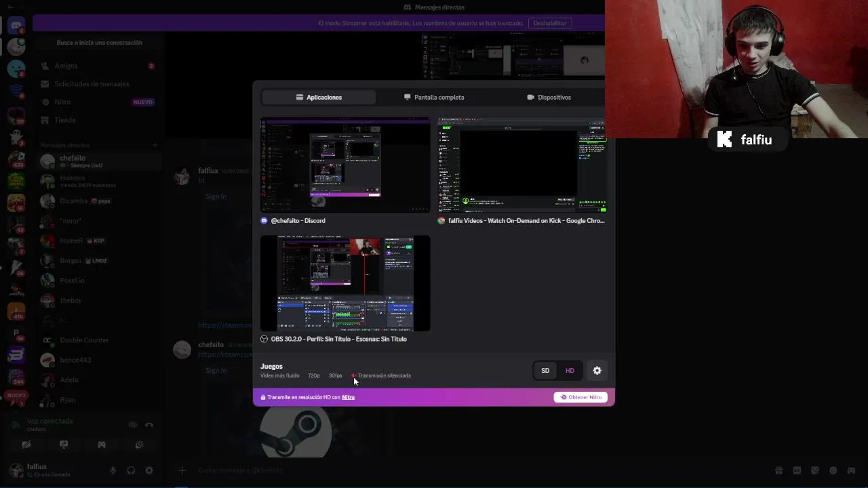Image resolution: width=868 pixels, height=488 pixels.
Task: Open the Dicamba conversation
Action: [x=98, y=201]
